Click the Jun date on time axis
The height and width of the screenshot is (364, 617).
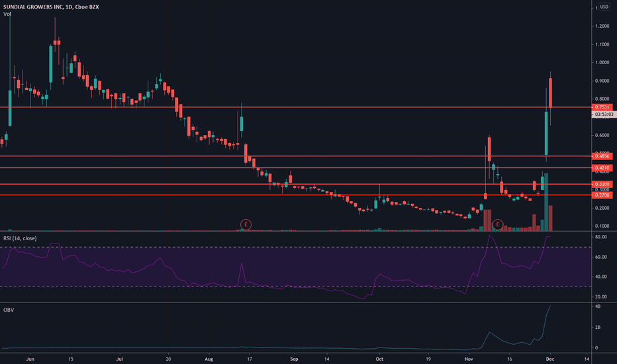pos(30,359)
